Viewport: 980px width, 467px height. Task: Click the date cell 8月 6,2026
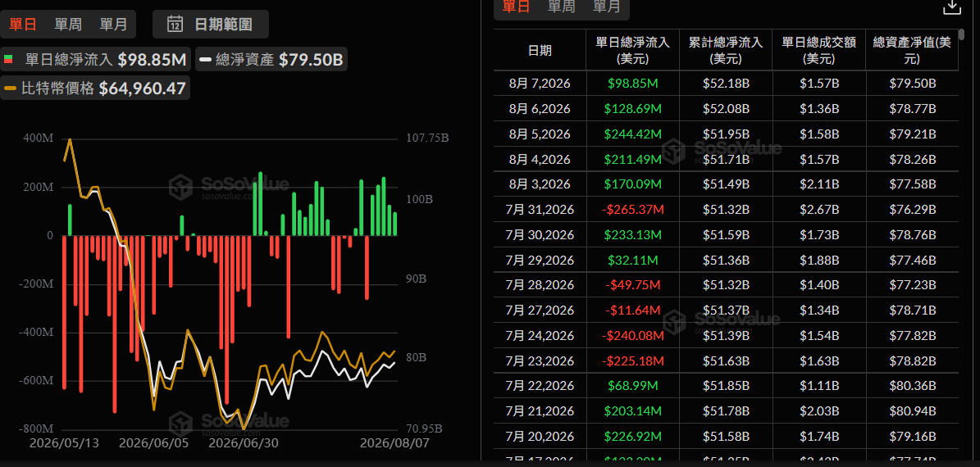(x=540, y=109)
